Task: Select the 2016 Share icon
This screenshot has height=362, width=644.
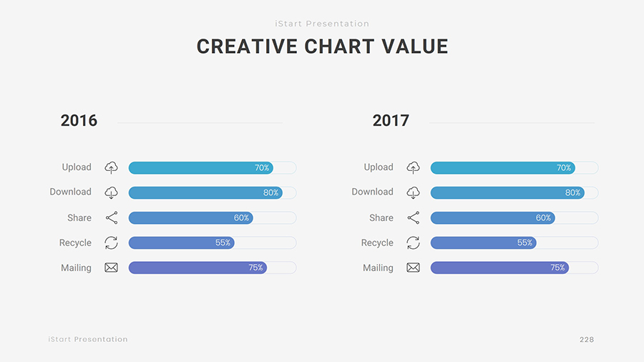Action: point(111,217)
